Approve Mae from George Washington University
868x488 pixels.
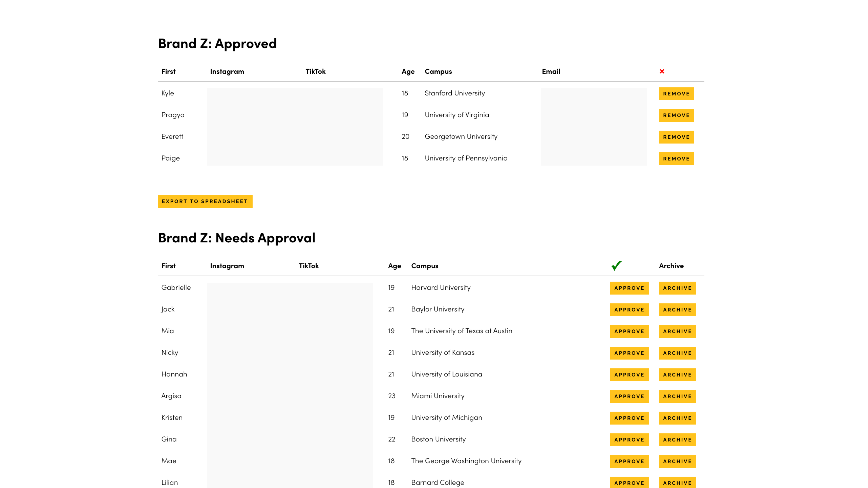[x=629, y=461]
